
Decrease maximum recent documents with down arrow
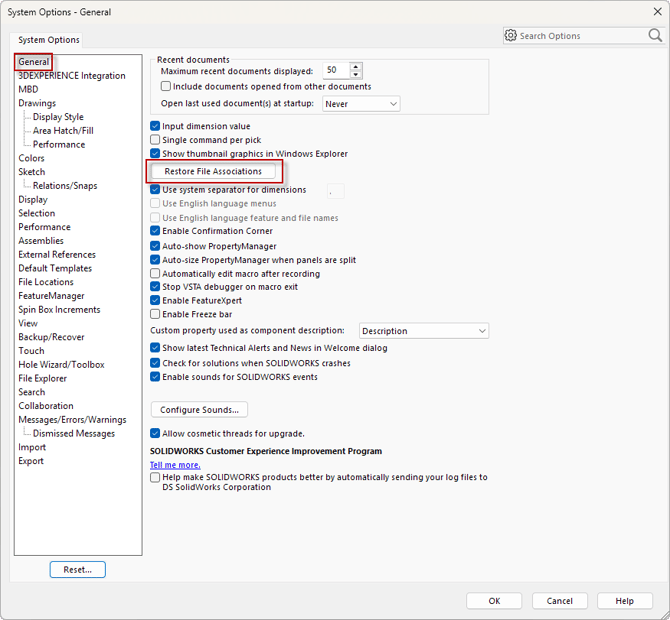point(356,75)
